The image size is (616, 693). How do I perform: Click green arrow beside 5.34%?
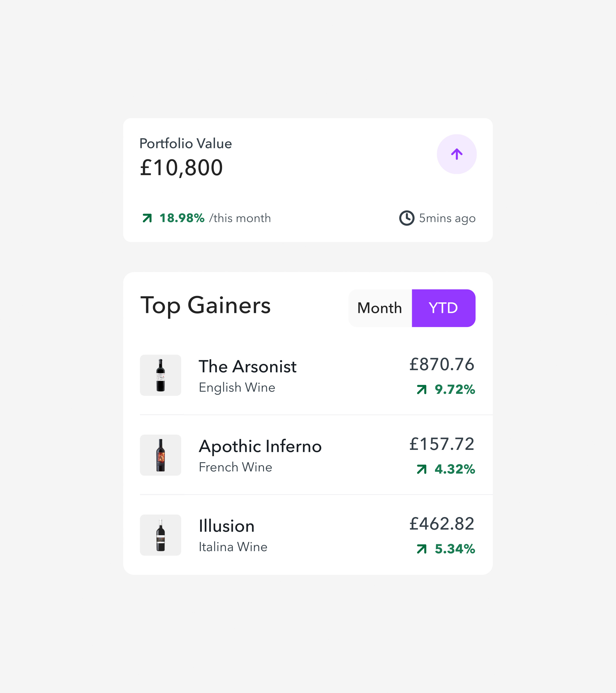click(x=422, y=549)
